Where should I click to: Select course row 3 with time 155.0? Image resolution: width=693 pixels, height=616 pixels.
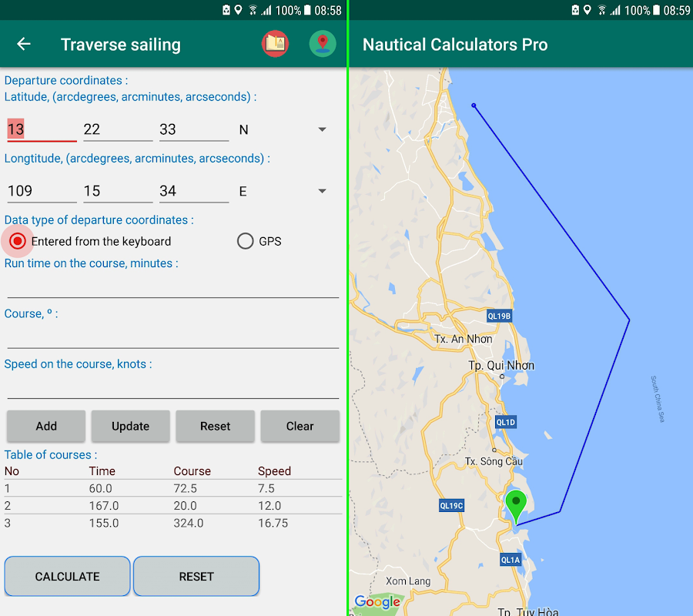coord(172,523)
